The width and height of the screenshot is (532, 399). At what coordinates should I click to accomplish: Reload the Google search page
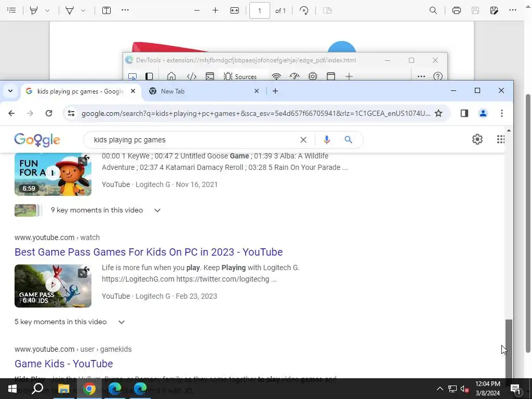pos(49,113)
